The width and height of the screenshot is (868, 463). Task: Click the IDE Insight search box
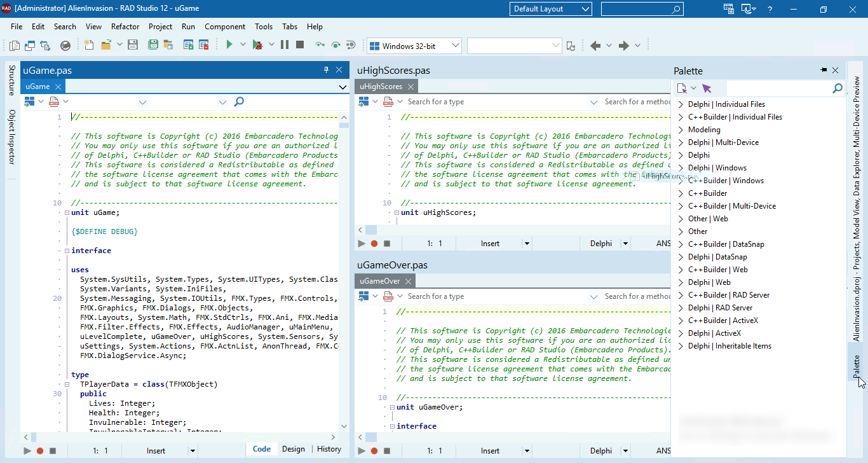click(642, 9)
